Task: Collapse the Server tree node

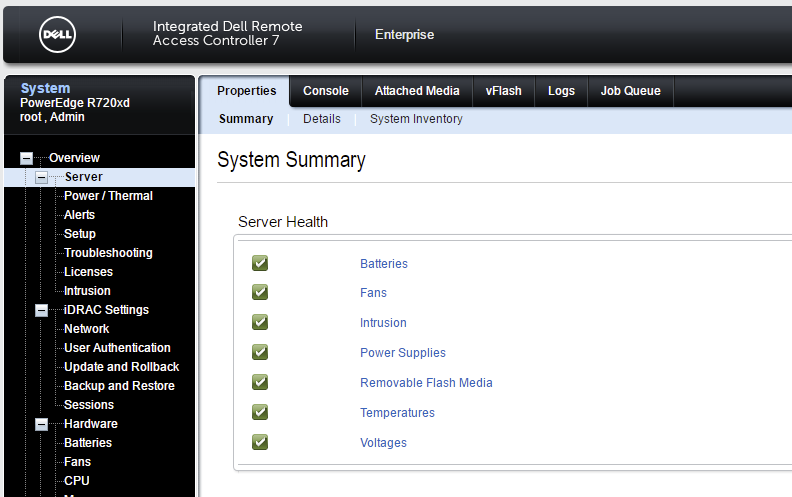Action: 42,177
